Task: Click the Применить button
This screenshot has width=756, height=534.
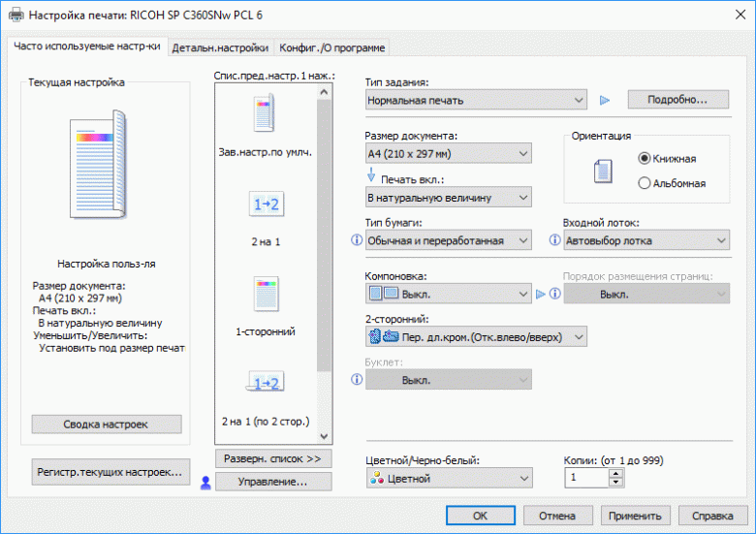Action: pos(635,516)
